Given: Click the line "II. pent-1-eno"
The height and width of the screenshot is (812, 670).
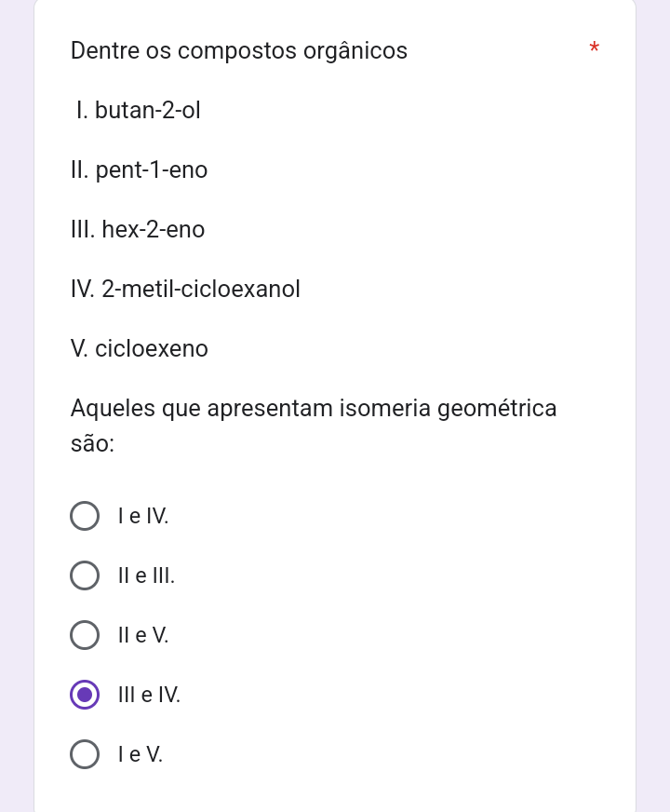Looking at the screenshot, I should pos(140,170).
